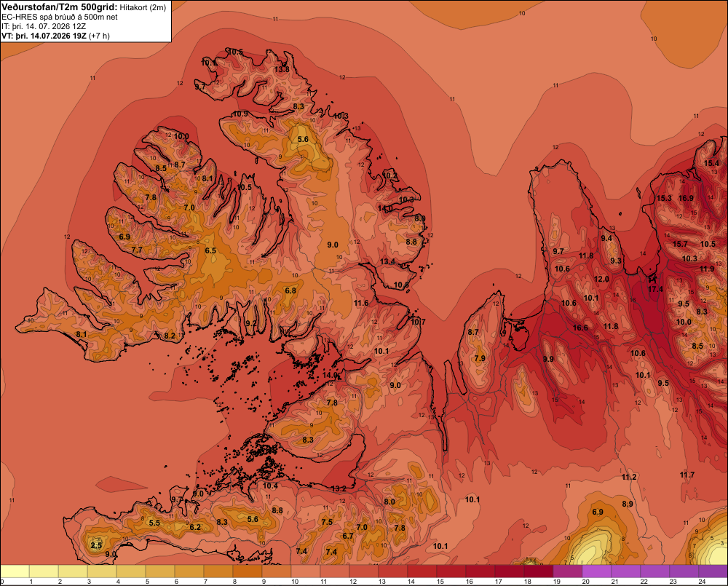Click the 11.7 temperature value
This screenshot has height=586, width=728.
(x=687, y=475)
